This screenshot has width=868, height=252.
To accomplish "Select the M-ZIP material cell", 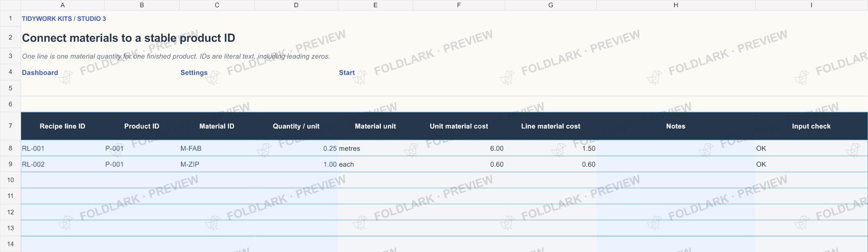I will (x=217, y=164).
